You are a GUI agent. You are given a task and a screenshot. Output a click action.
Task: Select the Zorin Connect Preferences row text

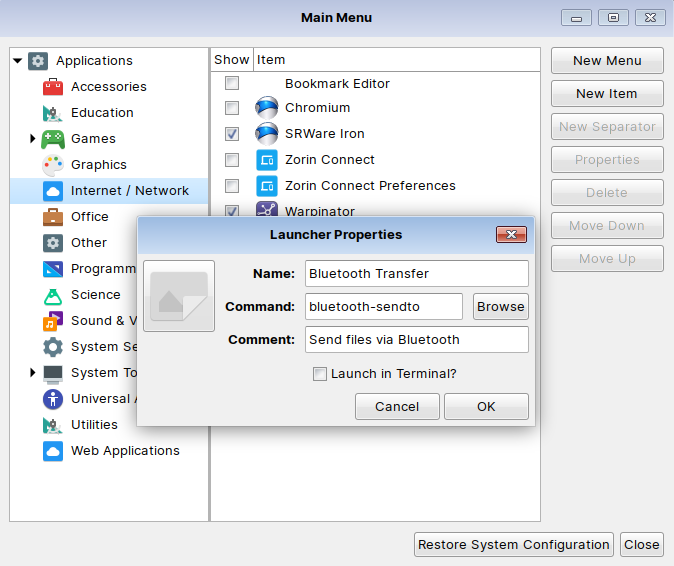point(370,186)
